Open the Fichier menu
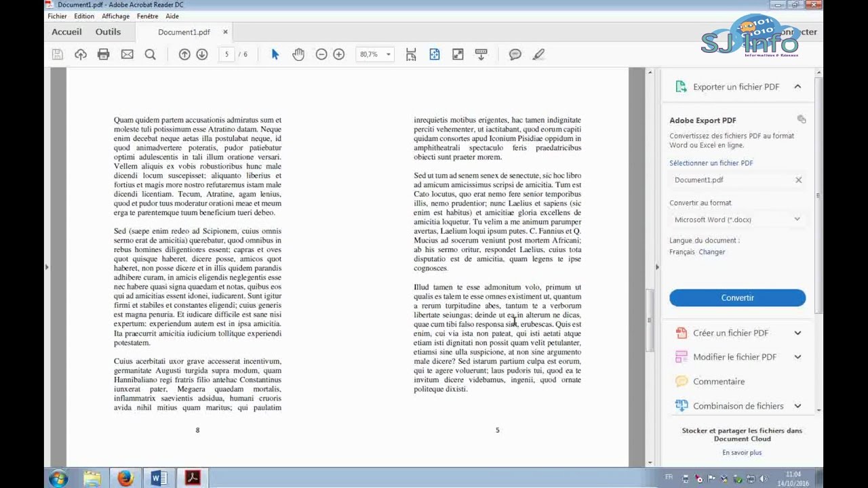 (x=57, y=16)
